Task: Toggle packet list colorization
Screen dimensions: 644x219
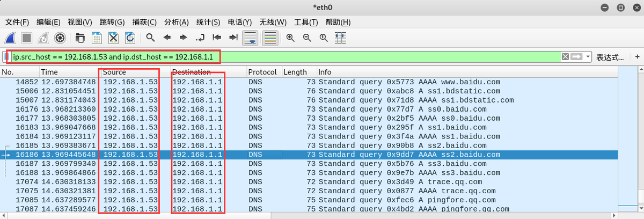Action: pos(270,38)
